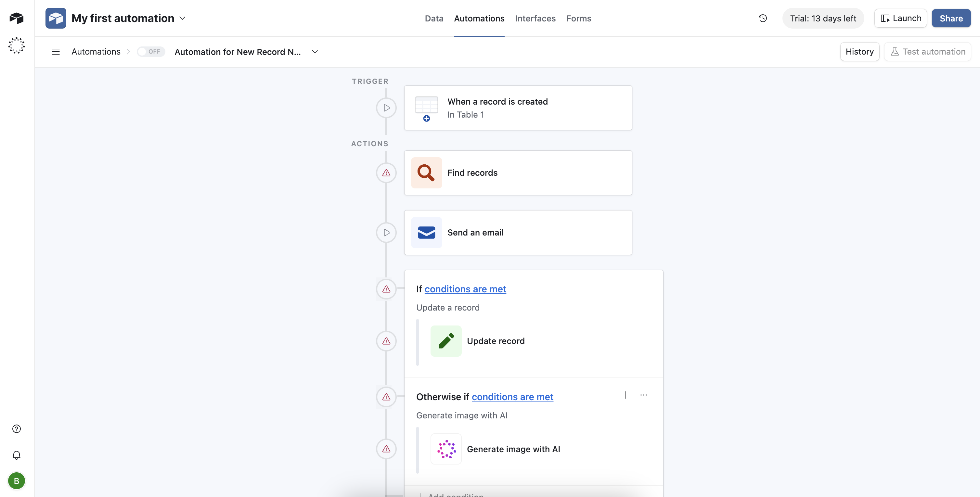Click the Test automation button
Viewport: 980px width, 497px height.
[x=927, y=51]
